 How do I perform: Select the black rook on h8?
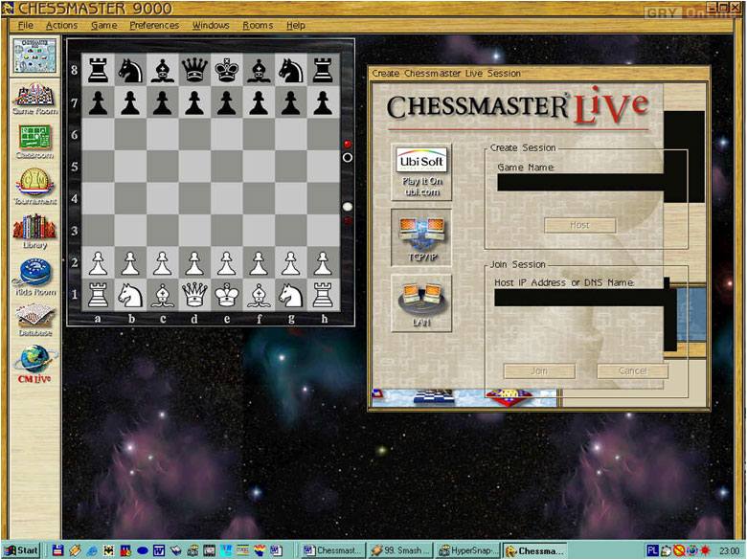pyautogui.click(x=323, y=70)
